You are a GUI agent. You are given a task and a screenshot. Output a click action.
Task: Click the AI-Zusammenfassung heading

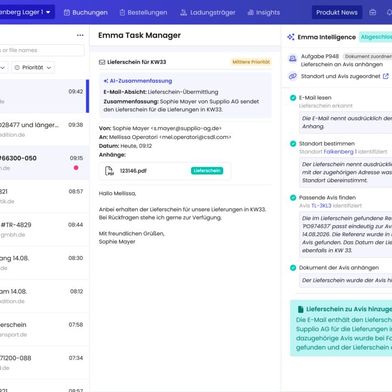click(x=141, y=81)
